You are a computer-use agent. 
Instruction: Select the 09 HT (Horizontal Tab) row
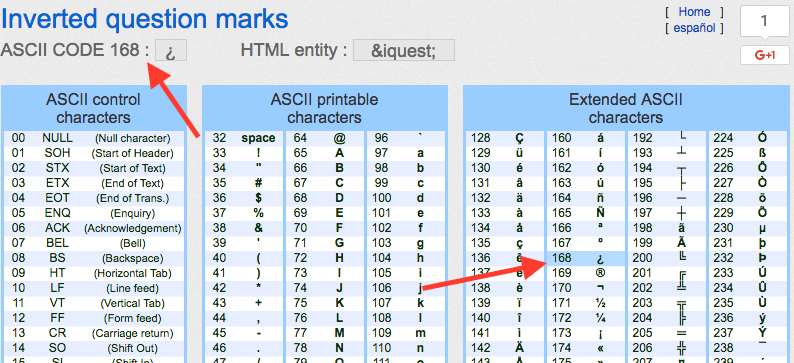(x=94, y=273)
